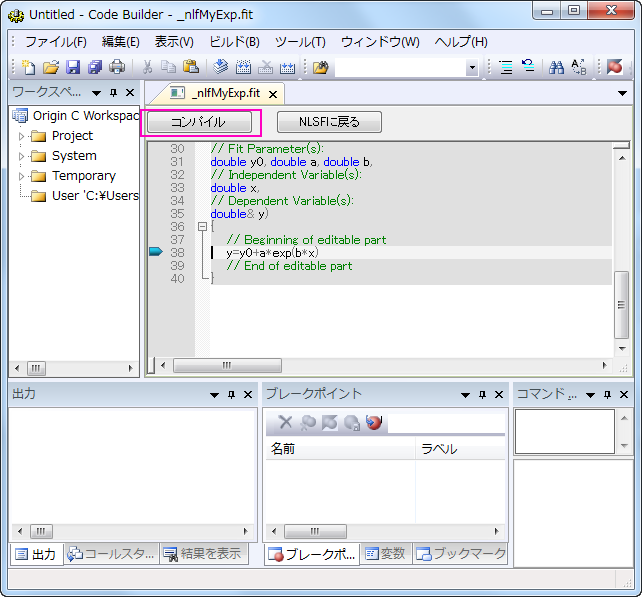Open the document tab list arrow
642x597 pixels.
pos(622,93)
